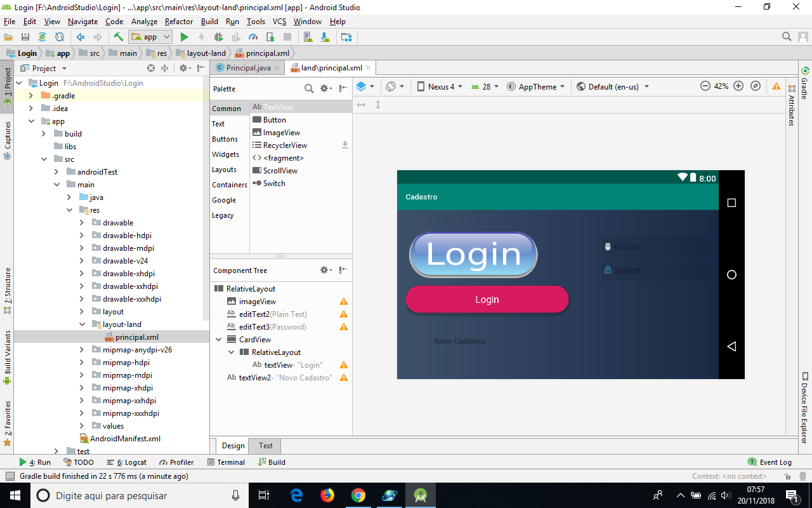Image resolution: width=812 pixels, height=508 pixels.
Task: Close the Principal.java tab
Action: click(x=278, y=68)
